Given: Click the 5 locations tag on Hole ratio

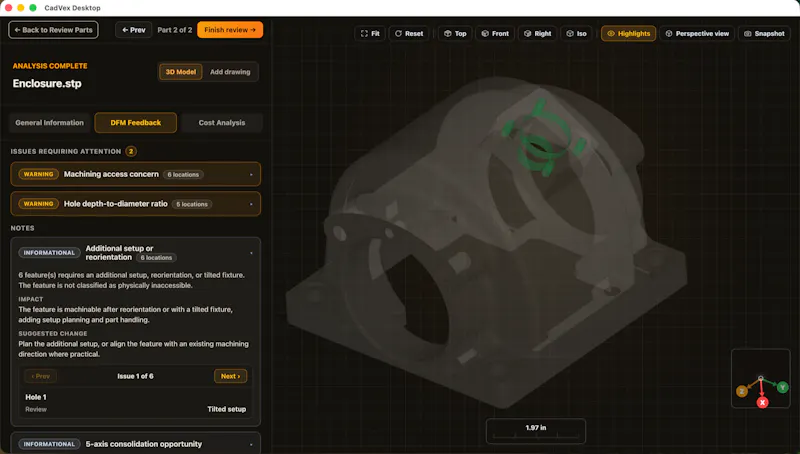Looking at the screenshot, I should point(192,204).
